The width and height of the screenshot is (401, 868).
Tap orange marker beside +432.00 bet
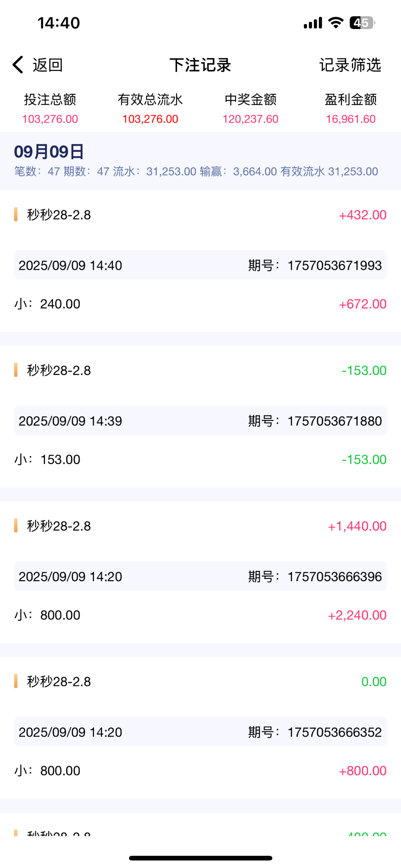pyautogui.click(x=16, y=214)
